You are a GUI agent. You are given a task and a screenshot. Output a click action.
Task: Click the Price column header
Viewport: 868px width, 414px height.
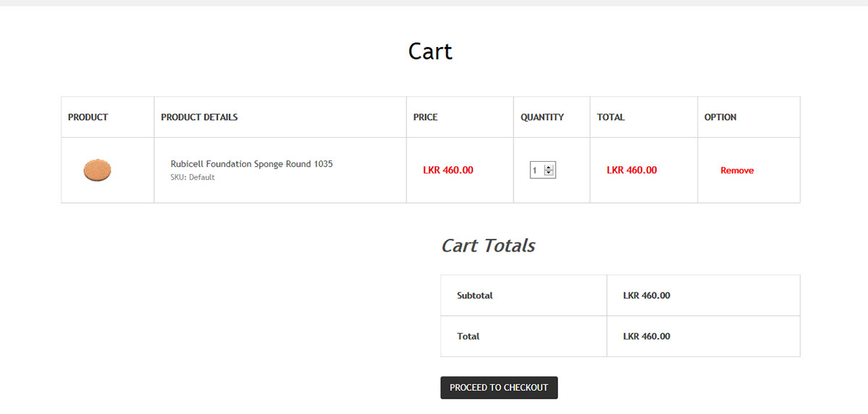click(425, 117)
